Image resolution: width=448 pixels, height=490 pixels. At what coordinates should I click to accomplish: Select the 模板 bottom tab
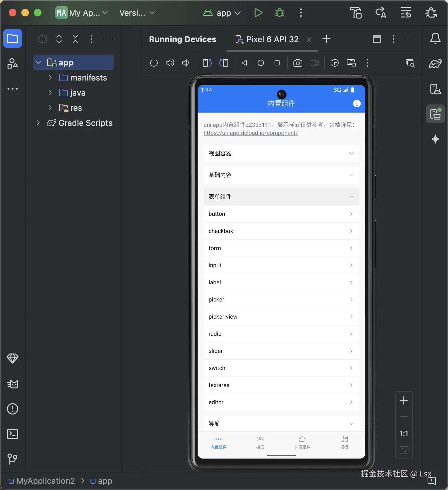pyautogui.click(x=344, y=443)
